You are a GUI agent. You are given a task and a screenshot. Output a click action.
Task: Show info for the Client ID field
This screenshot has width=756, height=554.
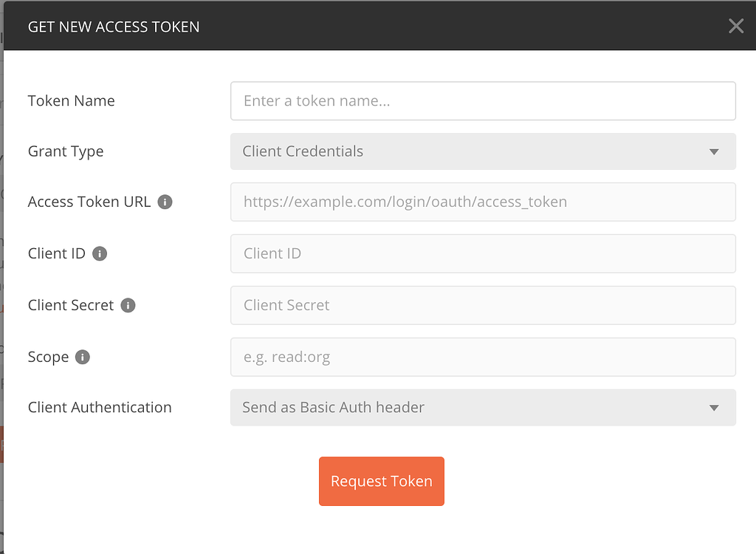pos(100,253)
